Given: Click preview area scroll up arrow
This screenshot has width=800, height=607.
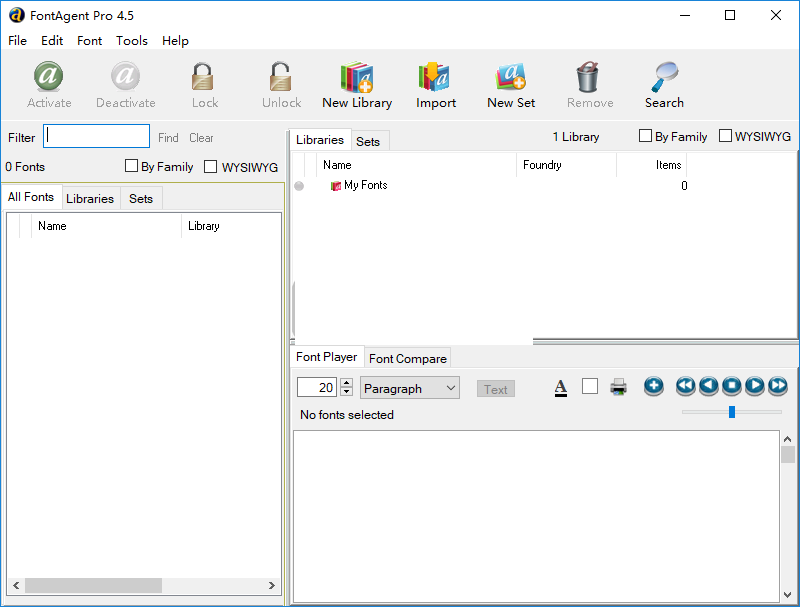Looking at the screenshot, I should point(788,439).
